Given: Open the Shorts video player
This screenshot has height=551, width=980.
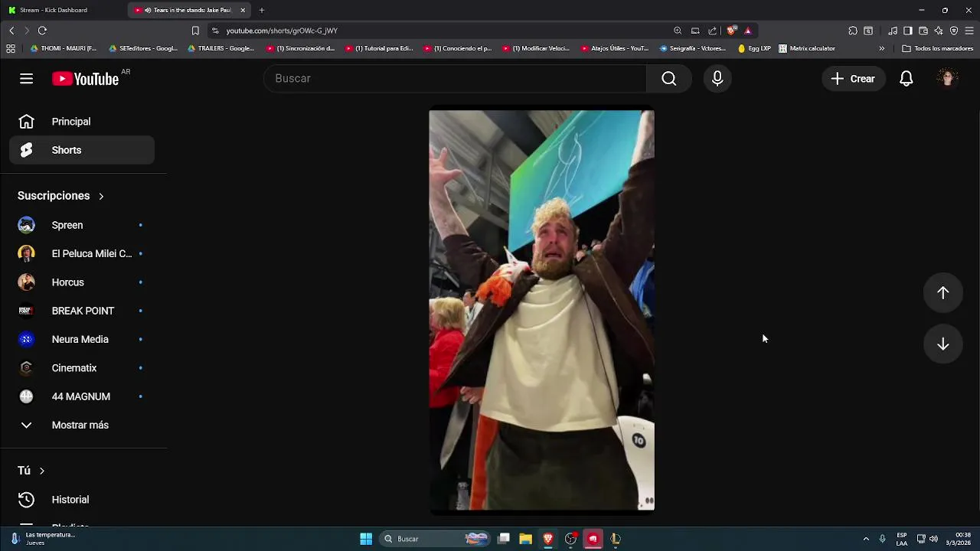Looking at the screenshot, I should pyautogui.click(x=541, y=310).
